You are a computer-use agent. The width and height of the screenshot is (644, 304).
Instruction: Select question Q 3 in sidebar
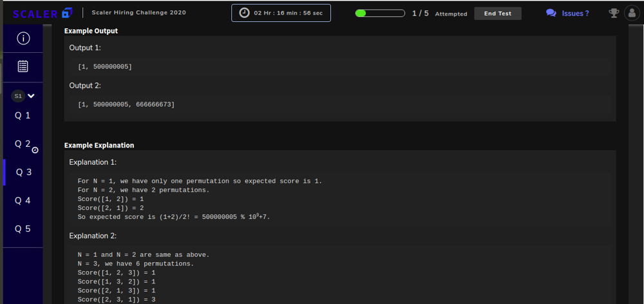coord(23,172)
